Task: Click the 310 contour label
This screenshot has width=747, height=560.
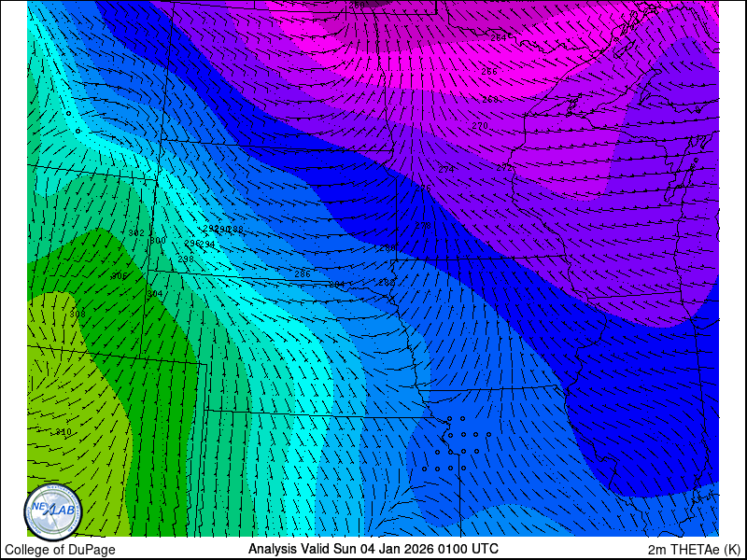Action: [x=63, y=432]
